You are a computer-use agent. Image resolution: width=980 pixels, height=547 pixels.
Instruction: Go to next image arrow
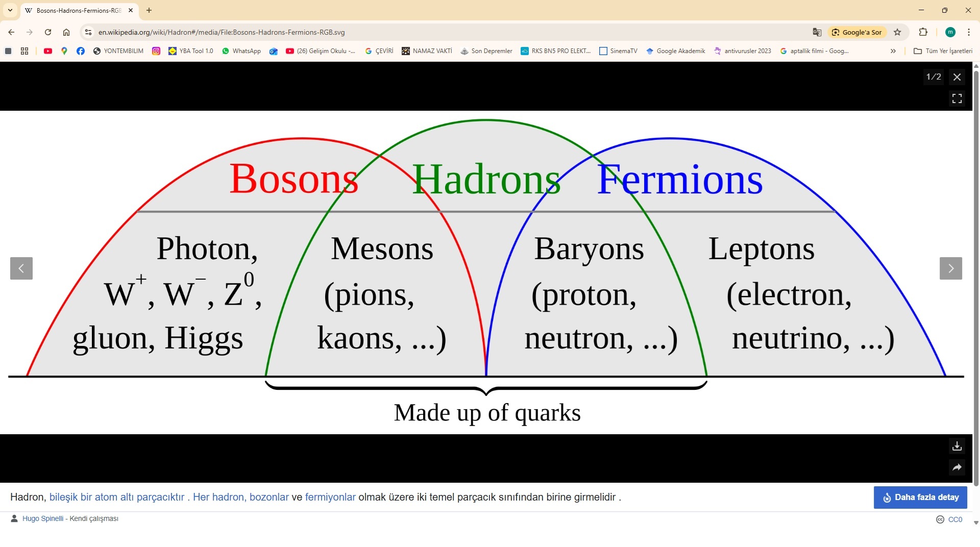[x=950, y=268]
